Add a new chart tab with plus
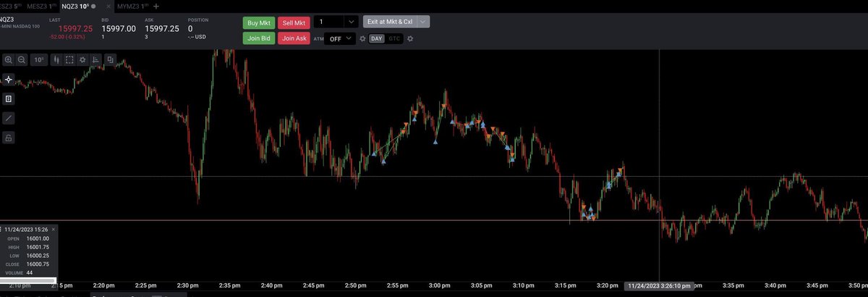The width and height of the screenshot is (868, 297). coord(156,5)
